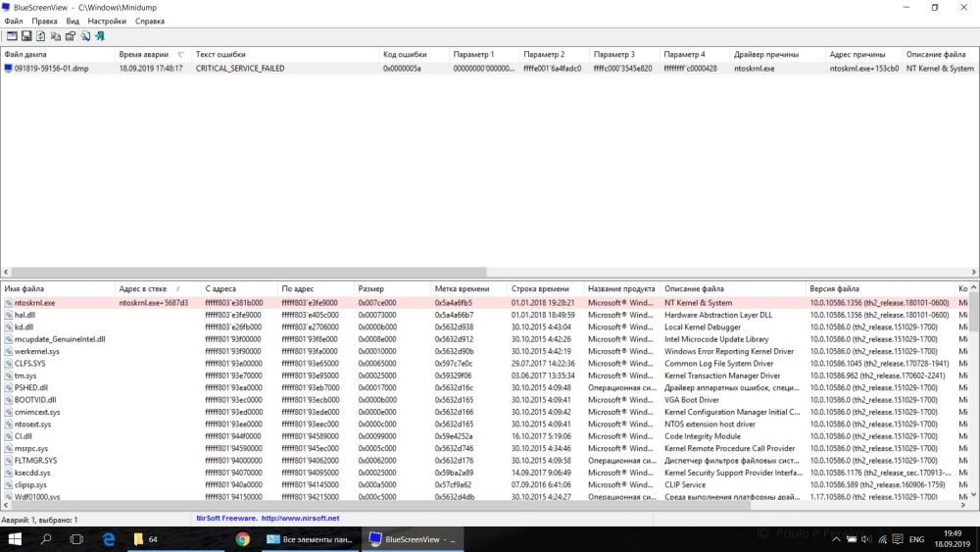
Task: Click the lower pane vertical scrollbar thumb
Action: [x=974, y=312]
